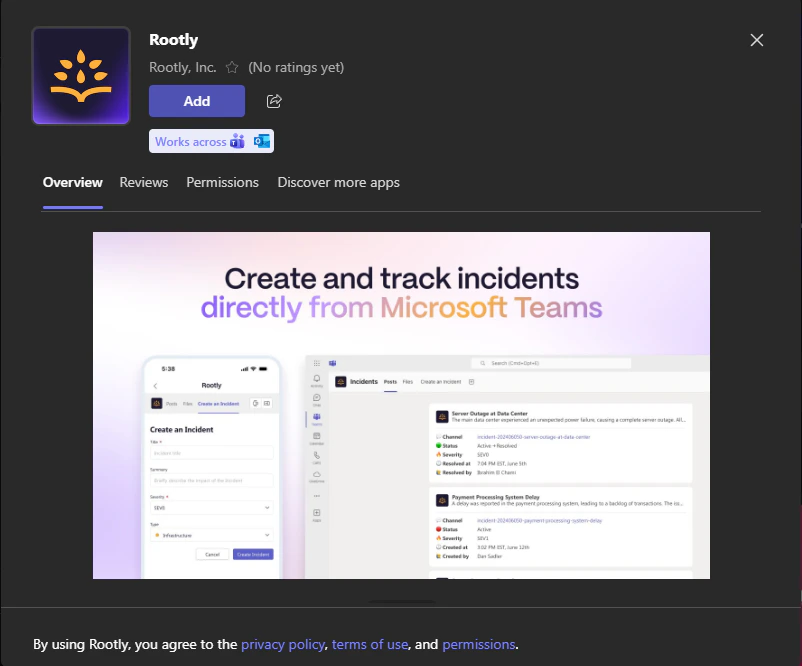The width and height of the screenshot is (802, 666).
Task: Open the privacy policy link
Action: coord(283,644)
